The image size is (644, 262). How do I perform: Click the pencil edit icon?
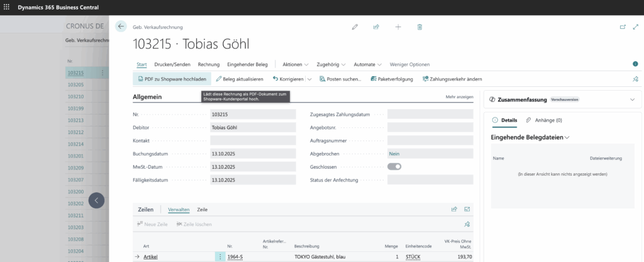(355, 27)
